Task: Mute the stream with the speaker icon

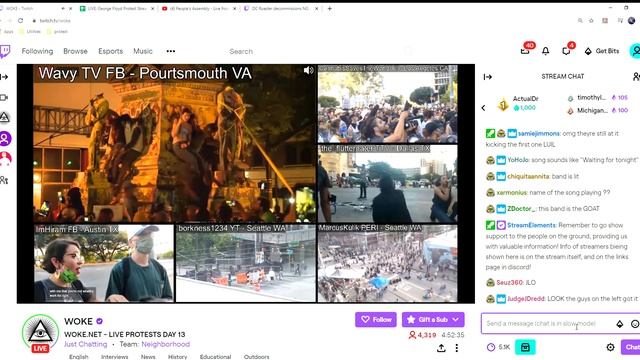Action: tap(308, 70)
